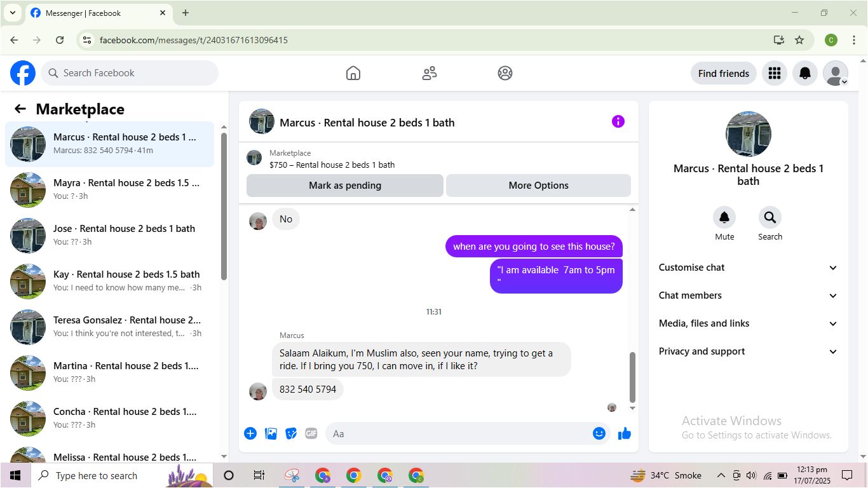Click the Facebook logo

tap(23, 73)
